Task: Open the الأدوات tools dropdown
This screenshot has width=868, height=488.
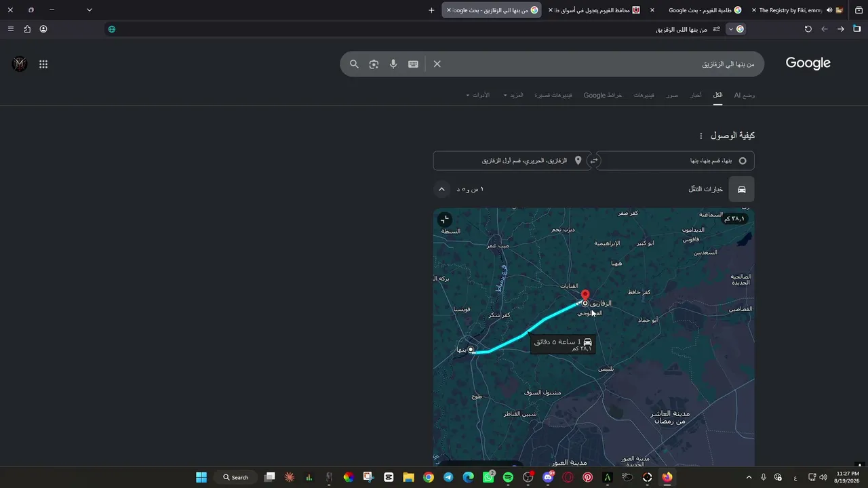Action: [477, 95]
